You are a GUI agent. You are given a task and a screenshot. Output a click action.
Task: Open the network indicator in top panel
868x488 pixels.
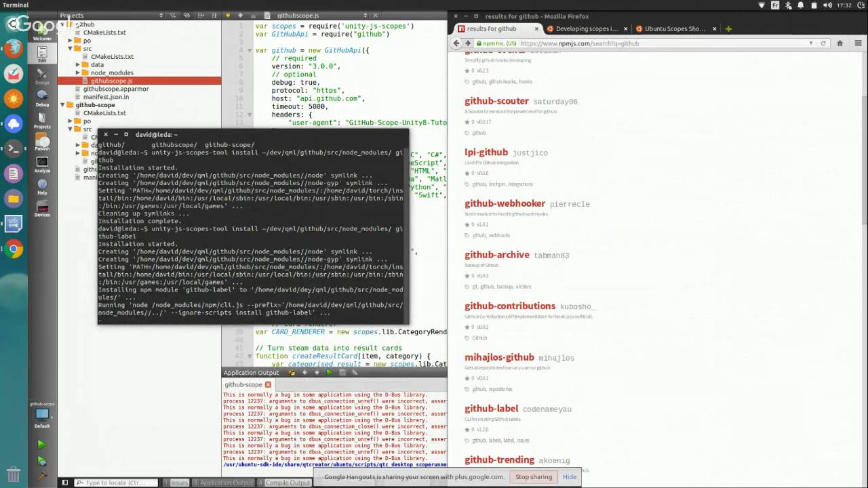(x=762, y=5)
